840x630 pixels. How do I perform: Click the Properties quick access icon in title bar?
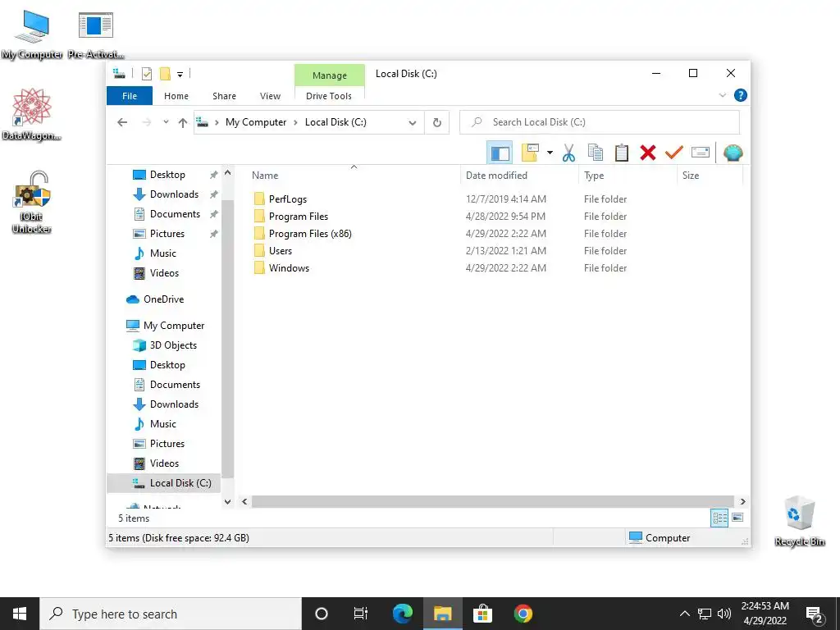coord(146,74)
